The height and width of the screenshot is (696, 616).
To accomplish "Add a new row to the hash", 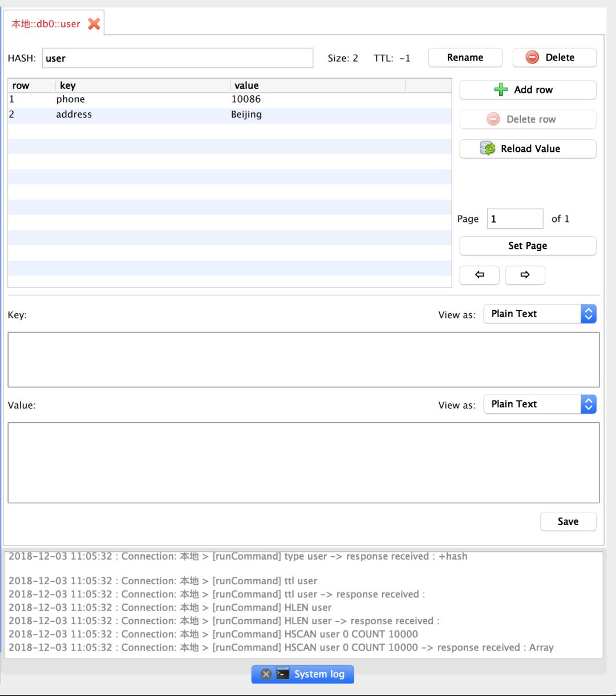I will point(528,90).
